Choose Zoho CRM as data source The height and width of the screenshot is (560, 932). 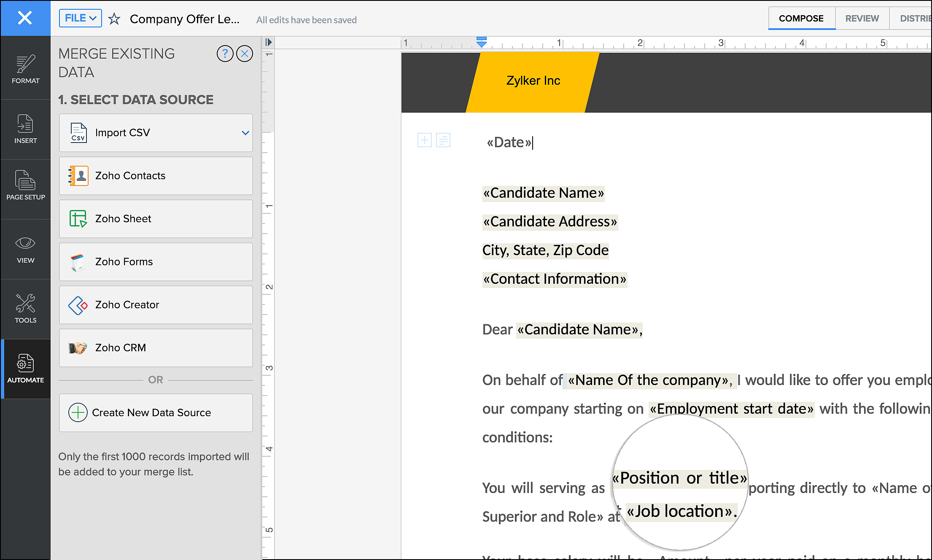pos(156,348)
